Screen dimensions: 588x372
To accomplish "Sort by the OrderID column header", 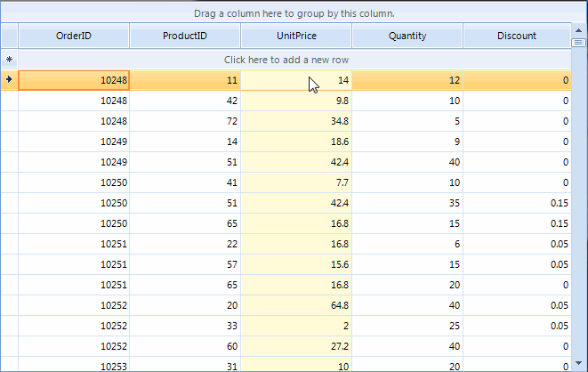I will click(74, 36).
